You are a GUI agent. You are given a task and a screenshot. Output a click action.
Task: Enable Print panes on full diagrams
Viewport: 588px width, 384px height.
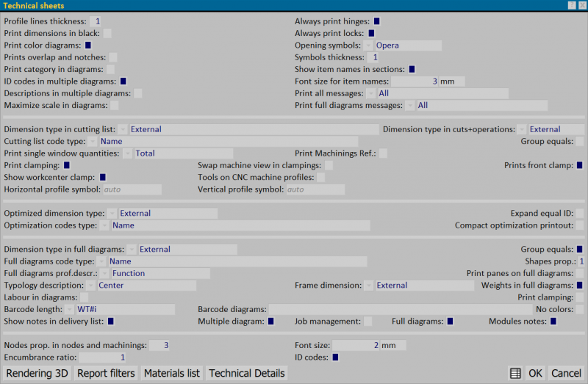point(579,273)
